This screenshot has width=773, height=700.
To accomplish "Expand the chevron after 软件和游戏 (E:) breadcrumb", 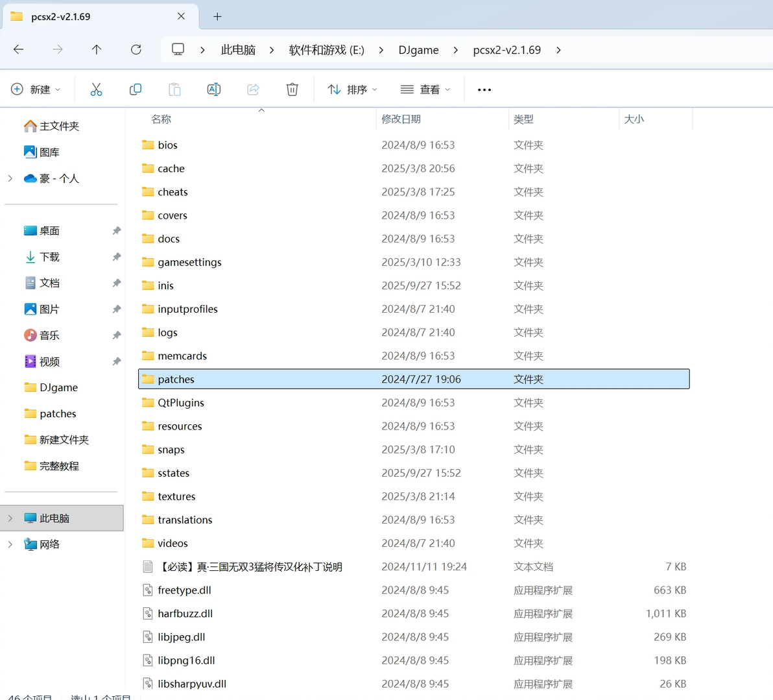I will tap(381, 50).
